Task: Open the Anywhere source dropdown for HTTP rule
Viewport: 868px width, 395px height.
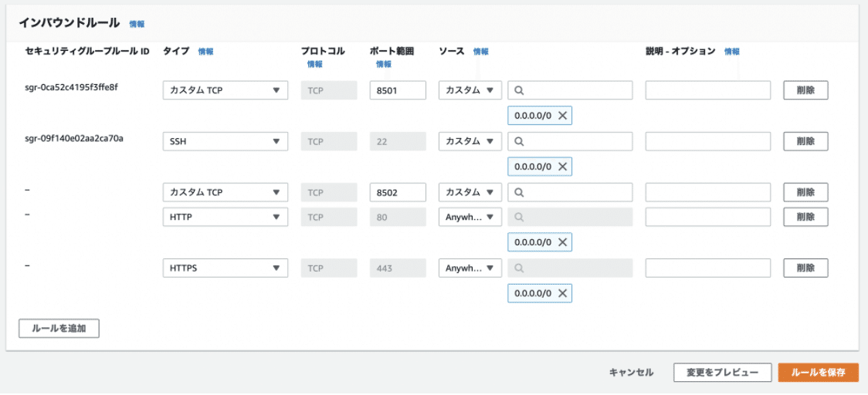Action: point(470,218)
